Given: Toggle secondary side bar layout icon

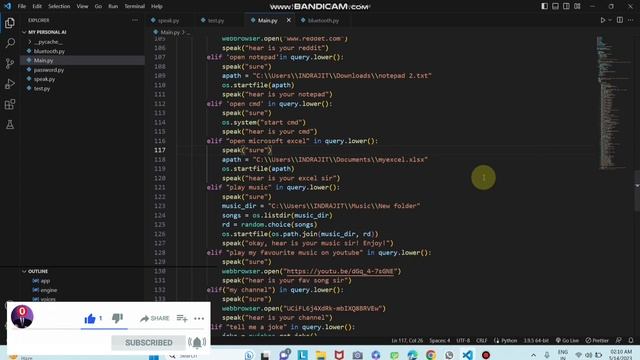Looking at the screenshot, I should [566, 6].
